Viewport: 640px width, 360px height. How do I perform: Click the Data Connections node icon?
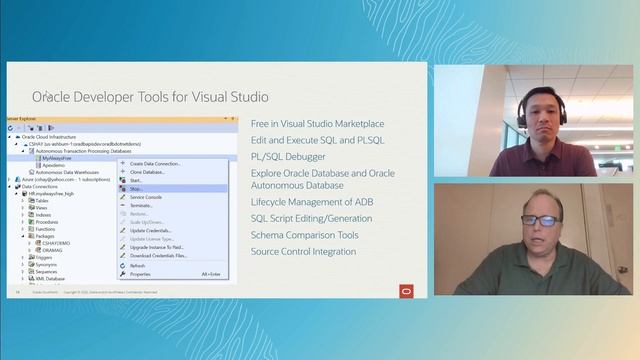(x=18, y=187)
